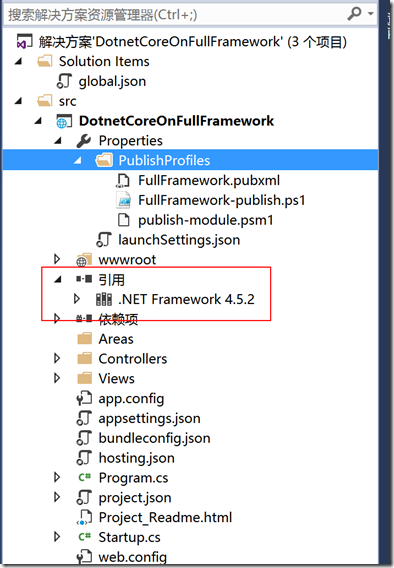Viewport: 394px width, 568px height.
Task: Select publish-module.psm1
Action: (205, 220)
